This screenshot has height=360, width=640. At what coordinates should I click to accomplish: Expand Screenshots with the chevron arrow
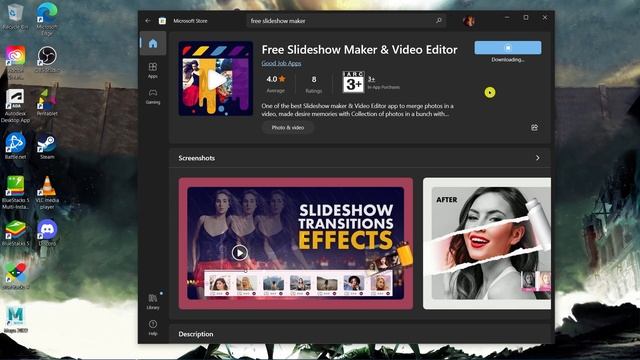(538, 158)
